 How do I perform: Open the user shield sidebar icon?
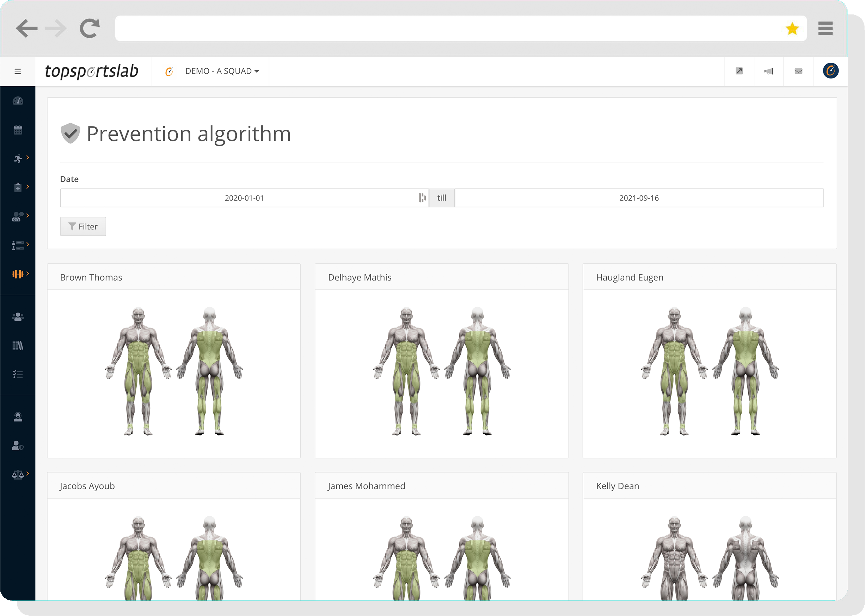[x=18, y=446]
